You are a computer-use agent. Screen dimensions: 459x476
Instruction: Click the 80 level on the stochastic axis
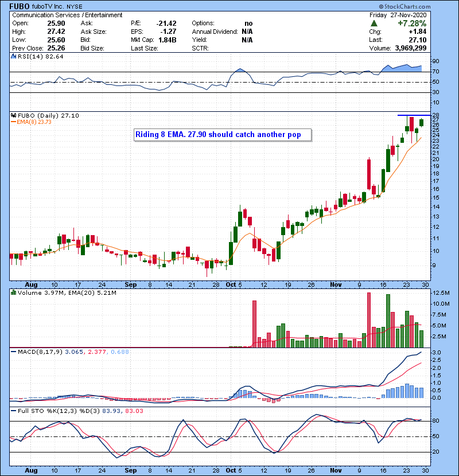435,421
